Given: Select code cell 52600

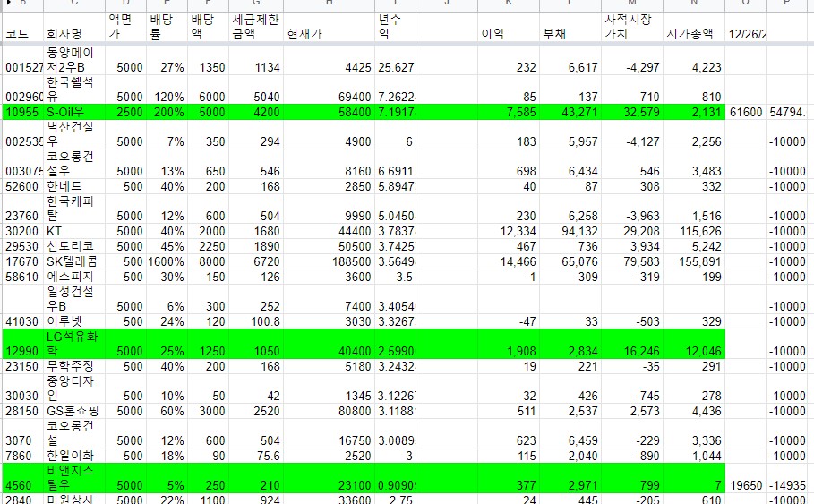Looking at the screenshot, I should (23, 186).
